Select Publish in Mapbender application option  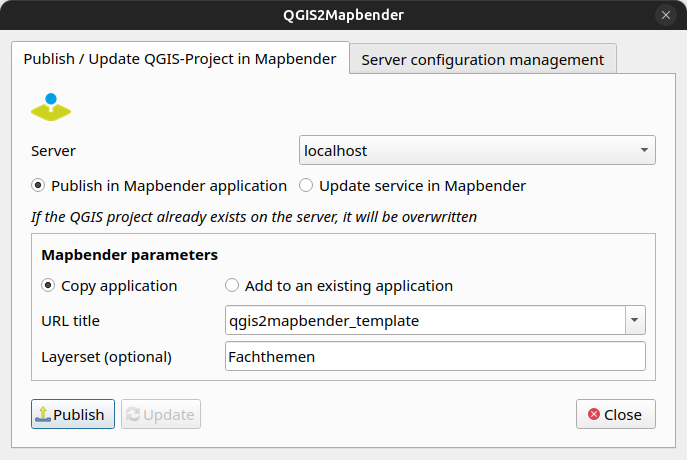pos(39,185)
